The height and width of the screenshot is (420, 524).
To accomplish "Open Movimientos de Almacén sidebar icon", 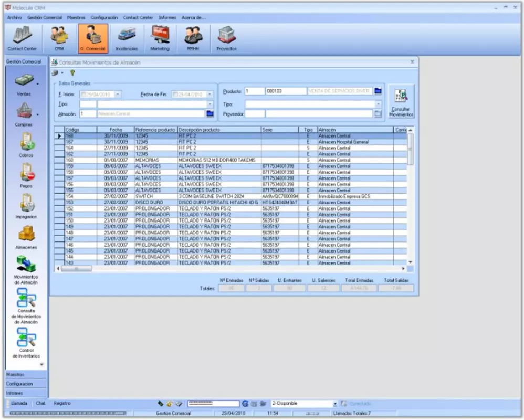I will click(26, 270).
